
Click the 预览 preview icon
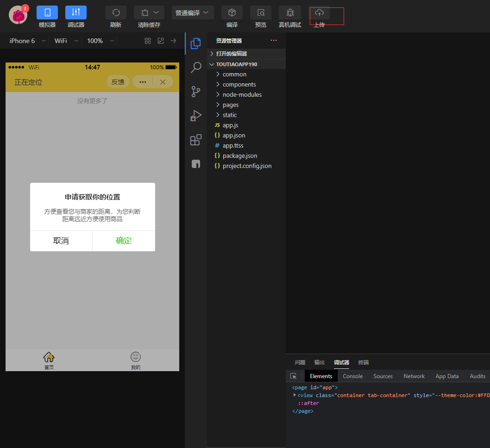[x=261, y=12]
